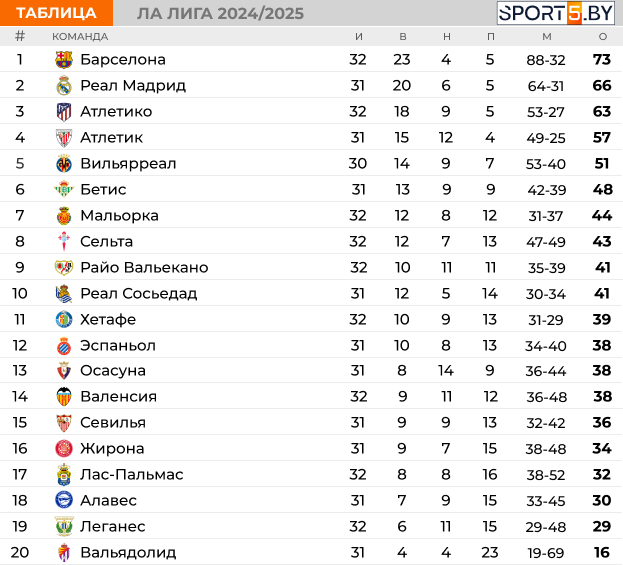Sort by the О points column header
The image size is (623, 565).
click(x=603, y=37)
